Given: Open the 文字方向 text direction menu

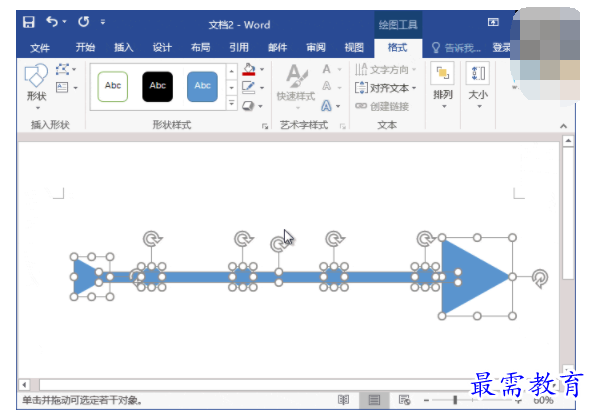Looking at the screenshot, I should click(x=385, y=69).
